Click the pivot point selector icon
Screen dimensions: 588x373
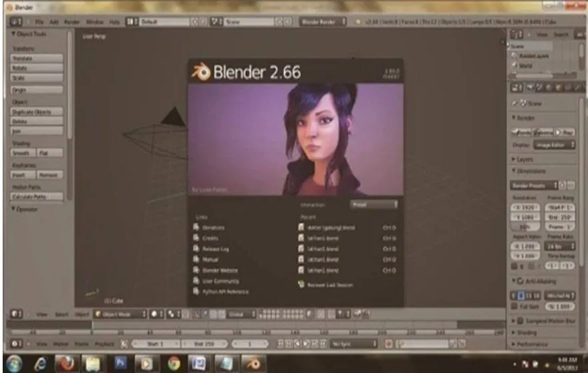point(173,314)
